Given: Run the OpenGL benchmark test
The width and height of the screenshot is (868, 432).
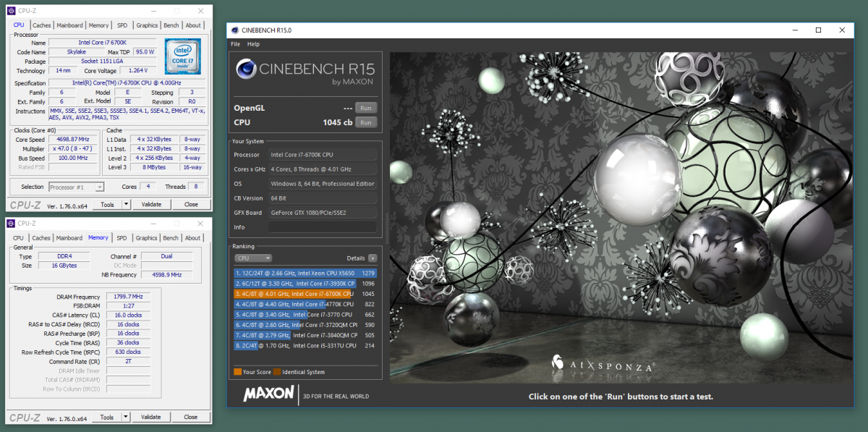Looking at the screenshot, I should pyautogui.click(x=366, y=108).
